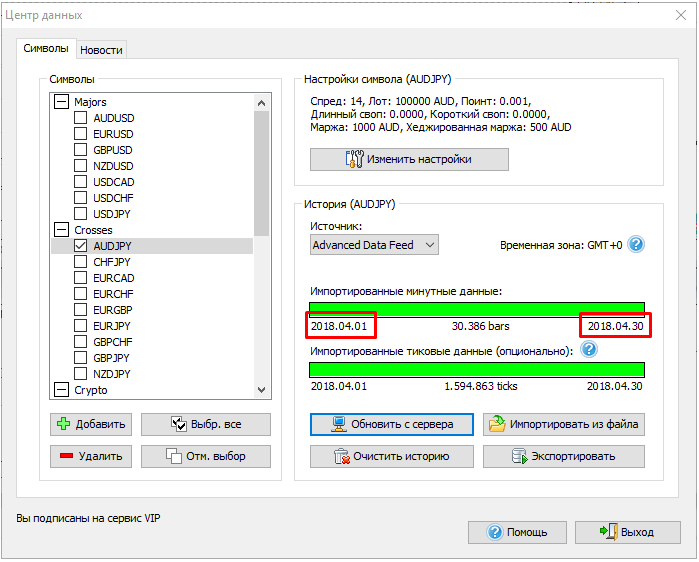Click the Импортировать из файла folder icon
This screenshot has height=562, width=699.
tap(497, 424)
